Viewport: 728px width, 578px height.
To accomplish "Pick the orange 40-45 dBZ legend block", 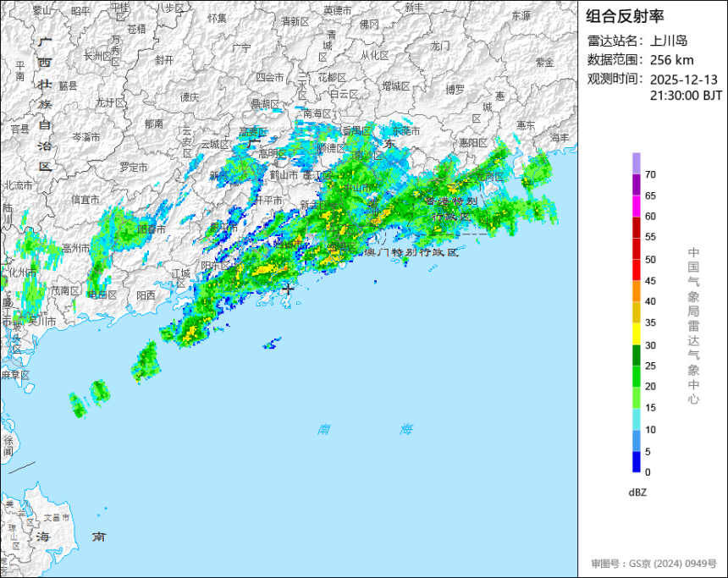I will pos(636,291).
